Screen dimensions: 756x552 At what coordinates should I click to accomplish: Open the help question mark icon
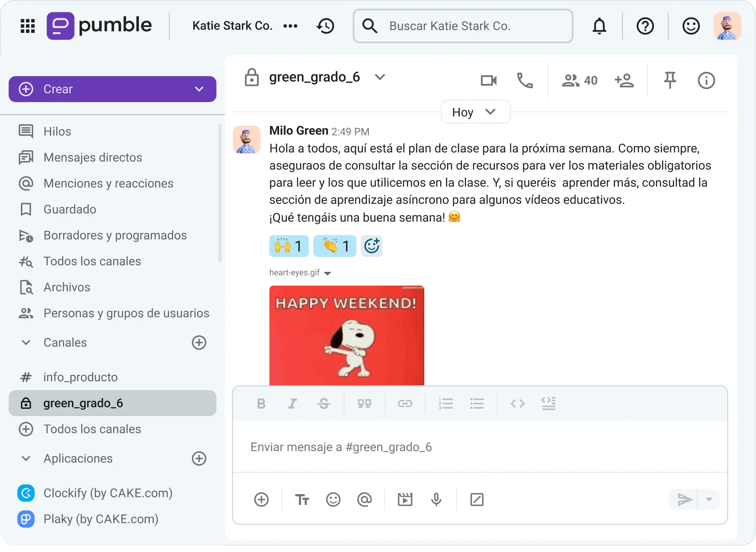(x=645, y=26)
